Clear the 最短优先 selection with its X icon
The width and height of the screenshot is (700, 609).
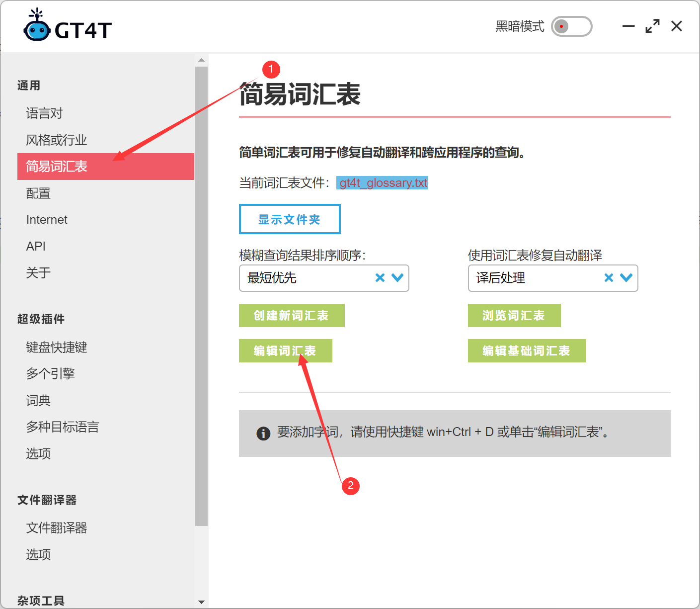point(380,278)
